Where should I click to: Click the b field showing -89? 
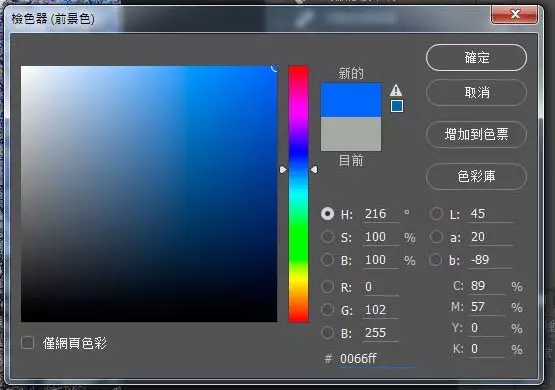pos(491,260)
